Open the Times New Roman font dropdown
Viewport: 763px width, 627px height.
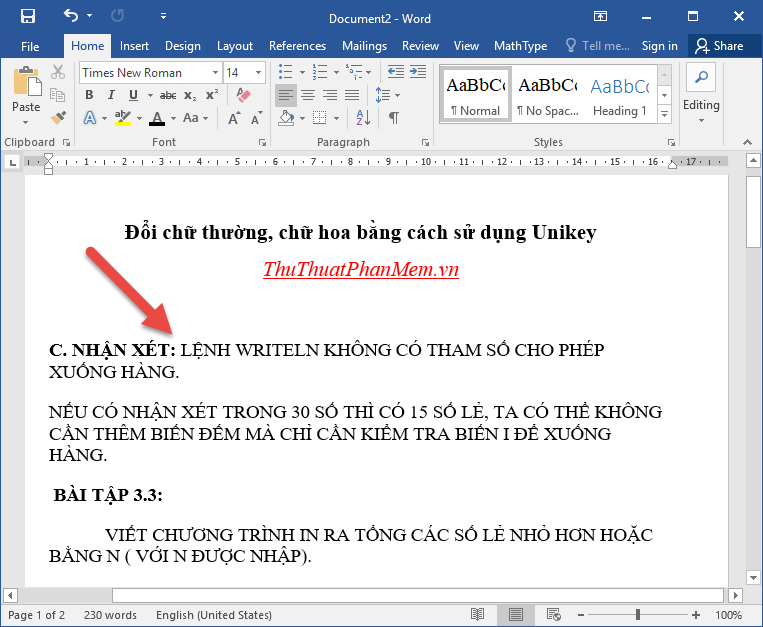(215, 73)
